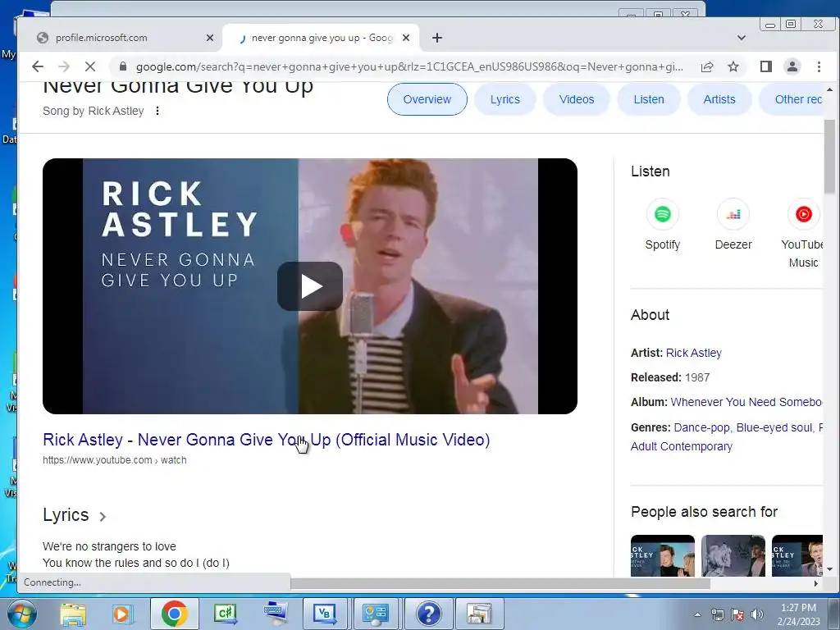
Task: Click the horizontal scroll right arrow
Action: [x=816, y=583]
